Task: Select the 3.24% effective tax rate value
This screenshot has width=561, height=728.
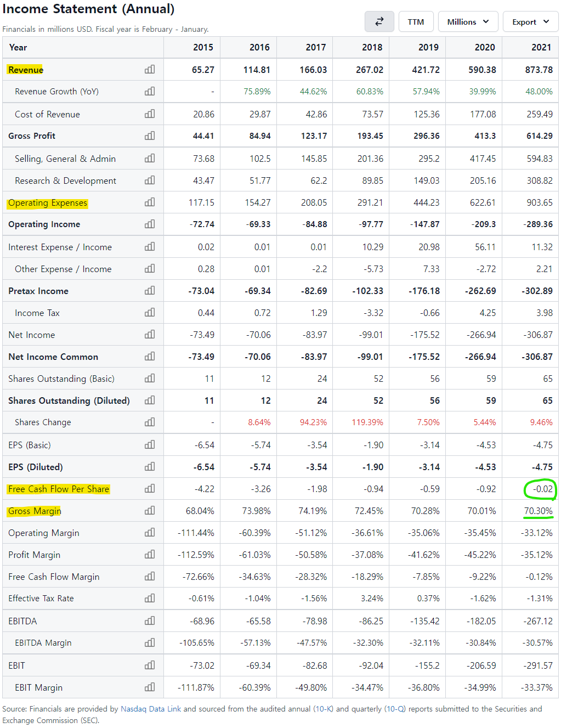Action: (372, 599)
